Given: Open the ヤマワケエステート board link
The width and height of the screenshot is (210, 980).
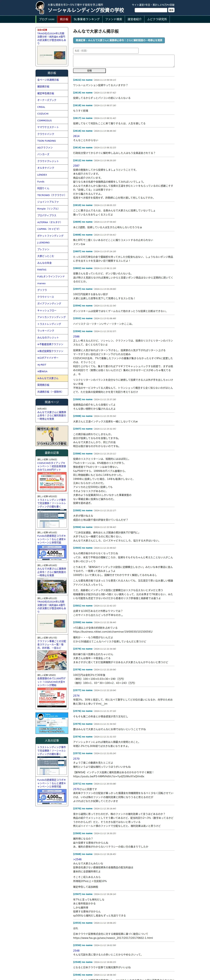Looking at the screenshot, I should click(x=52, y=127).
